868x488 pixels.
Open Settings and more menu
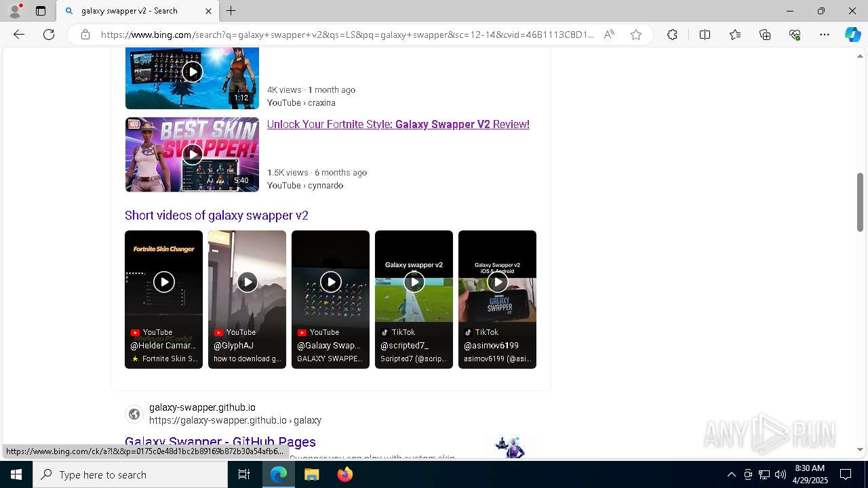[825, 35]
